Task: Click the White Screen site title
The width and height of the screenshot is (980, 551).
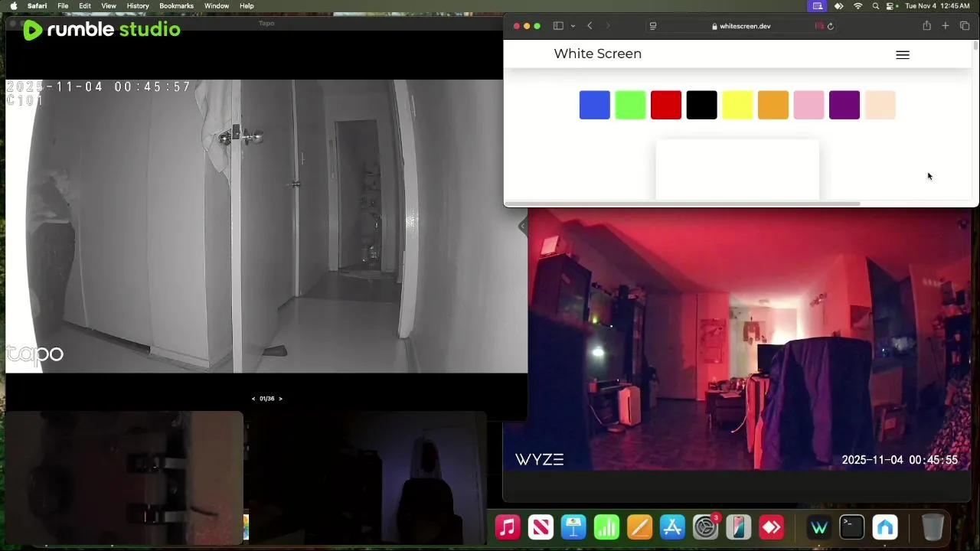Action: coord(598,54)
